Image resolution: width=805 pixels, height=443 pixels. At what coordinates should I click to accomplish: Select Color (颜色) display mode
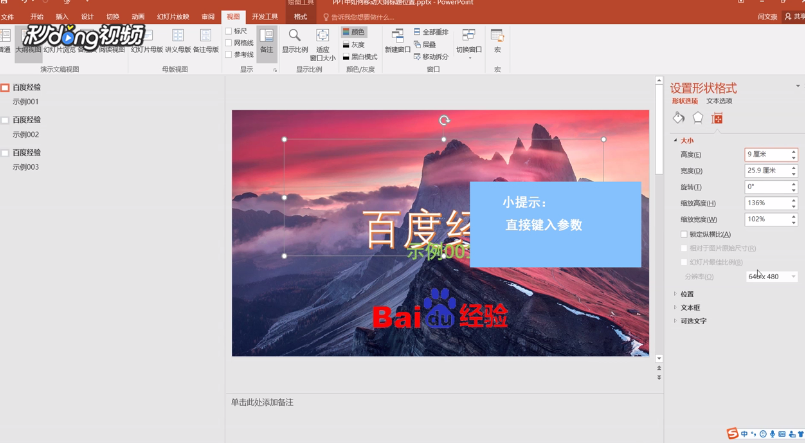tap(354, 32)
